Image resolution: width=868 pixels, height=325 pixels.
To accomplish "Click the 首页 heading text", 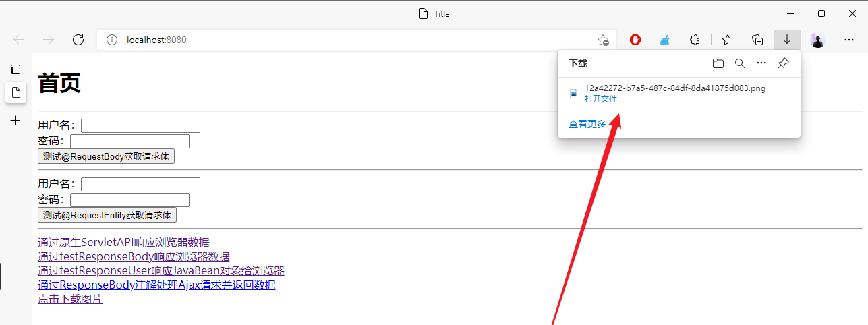I will pyautogui.click(x=59, y=83).
